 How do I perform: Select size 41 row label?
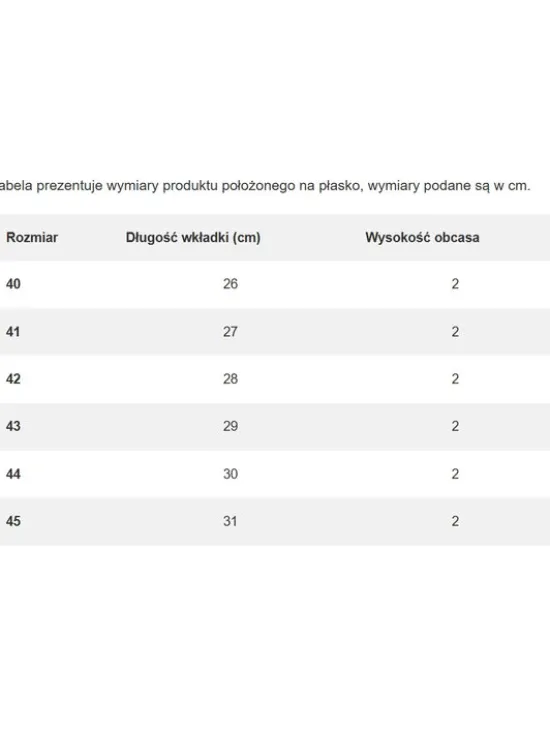[13, 332]
